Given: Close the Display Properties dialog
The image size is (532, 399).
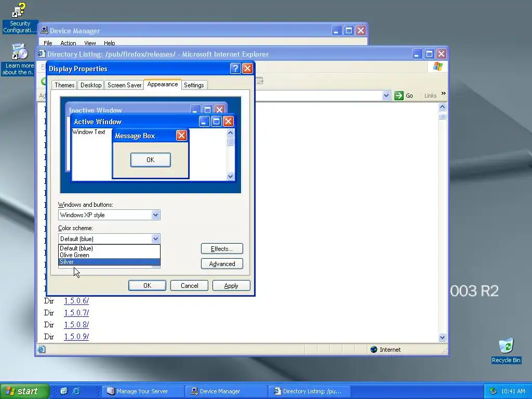Looking at the screenshot, I should [248, 69].
